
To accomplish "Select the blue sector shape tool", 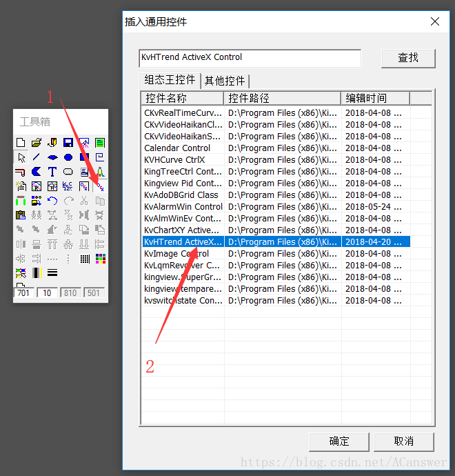I will pos(52,157).
